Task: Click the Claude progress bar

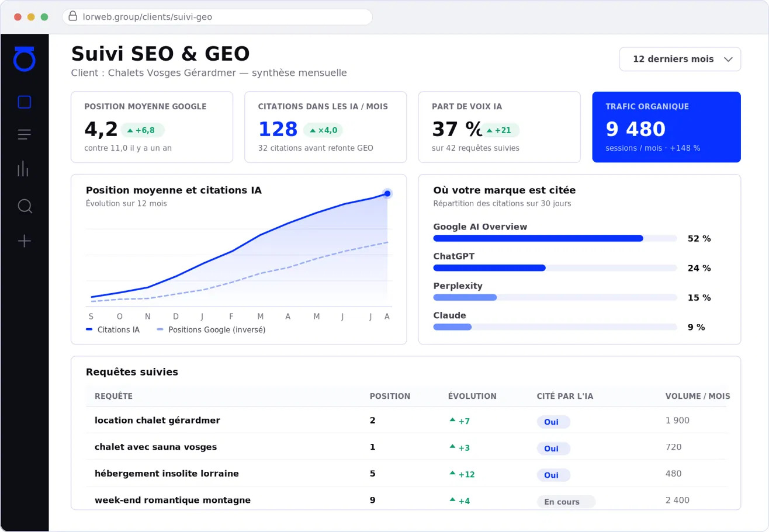Action: tap(555, 326)
